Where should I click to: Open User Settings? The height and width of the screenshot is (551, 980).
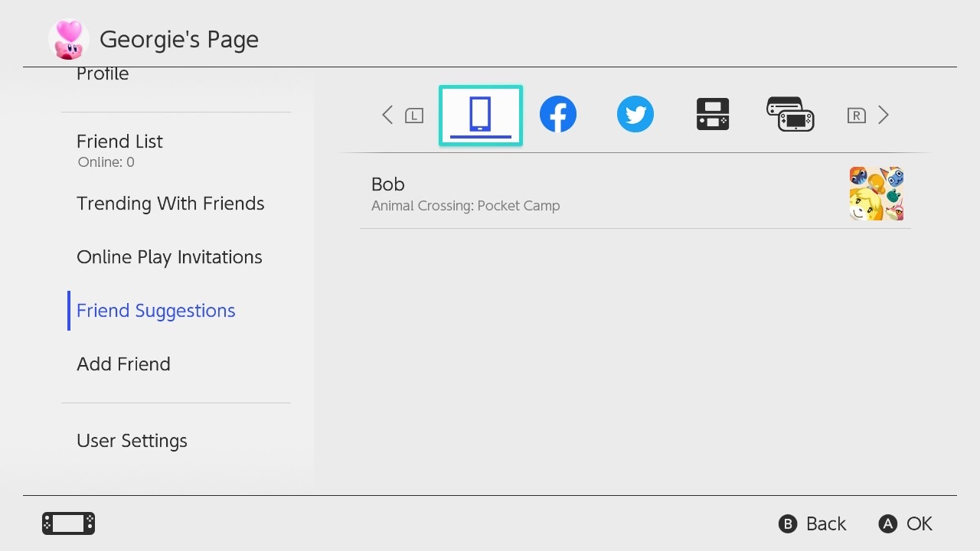pyautogui.click(x=132, y=441)
